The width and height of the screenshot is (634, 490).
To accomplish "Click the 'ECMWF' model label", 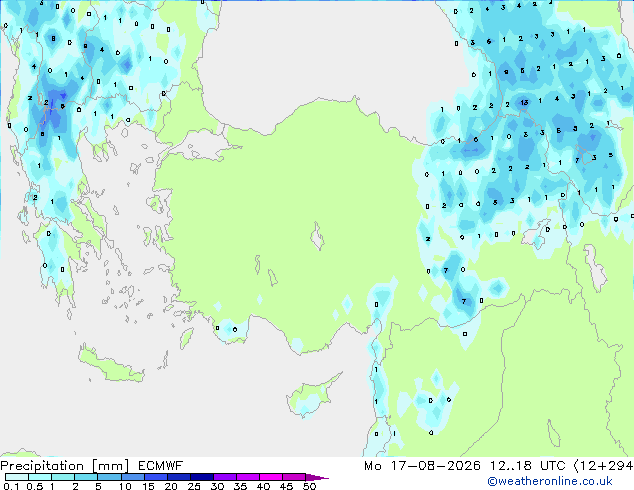I will pyautogui.click(x=161, y=466).
